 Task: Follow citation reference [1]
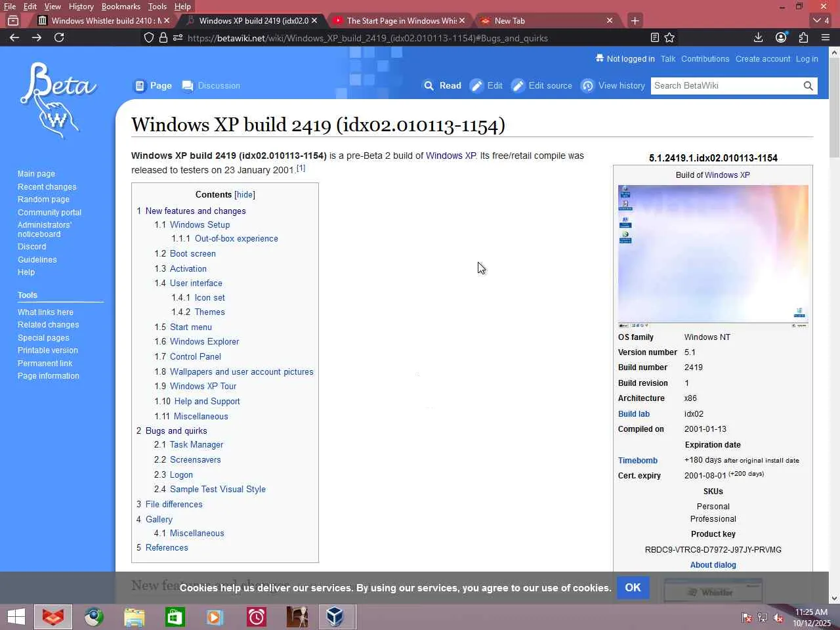click(301, 168)
